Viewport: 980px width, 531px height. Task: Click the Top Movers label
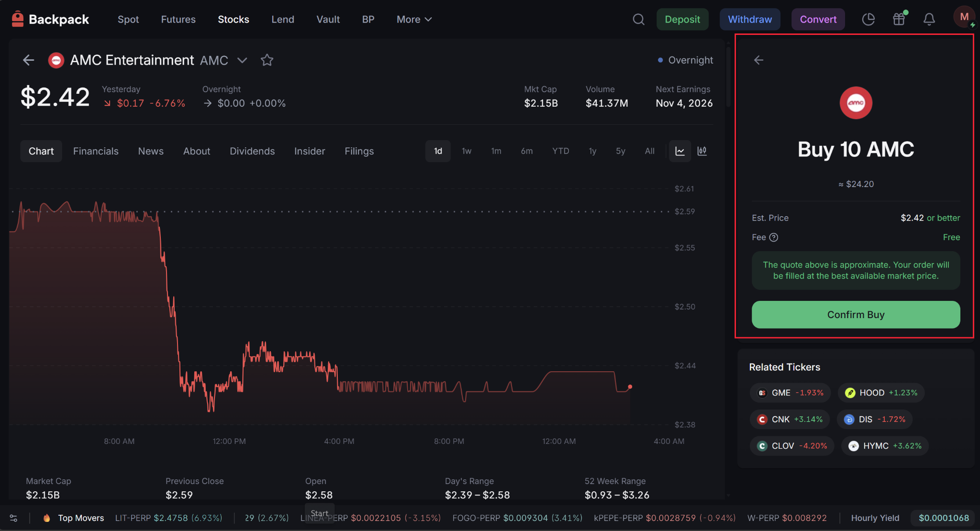[x=81, y=518]
